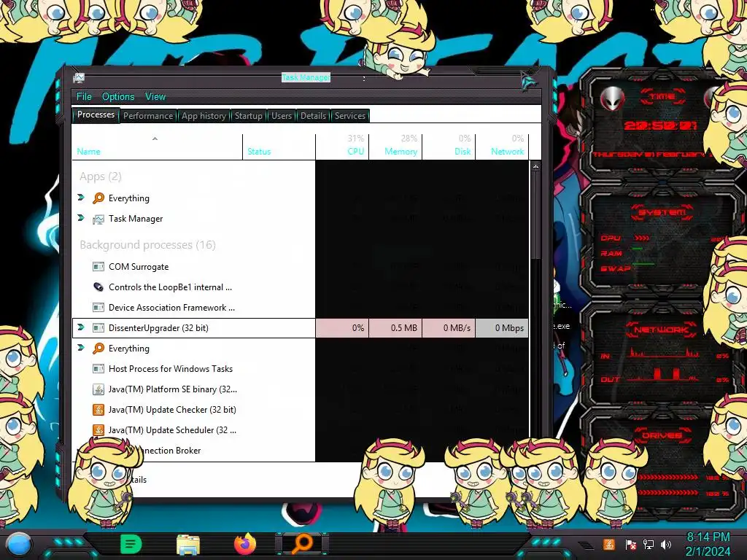
Task: Open the Services tab
Action: click(x=349, y=116)
